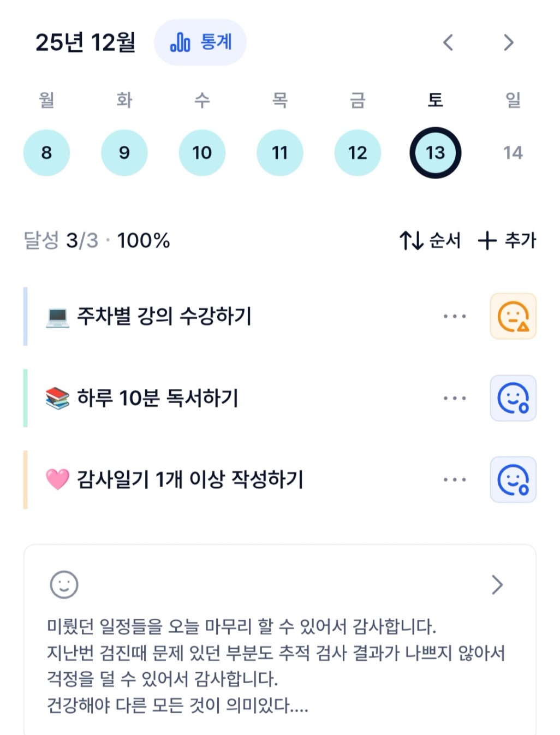The image size is (560, 735).
Task: Go to previous week with left chevron
Action: pyautogui.click(x=448, y=43)
